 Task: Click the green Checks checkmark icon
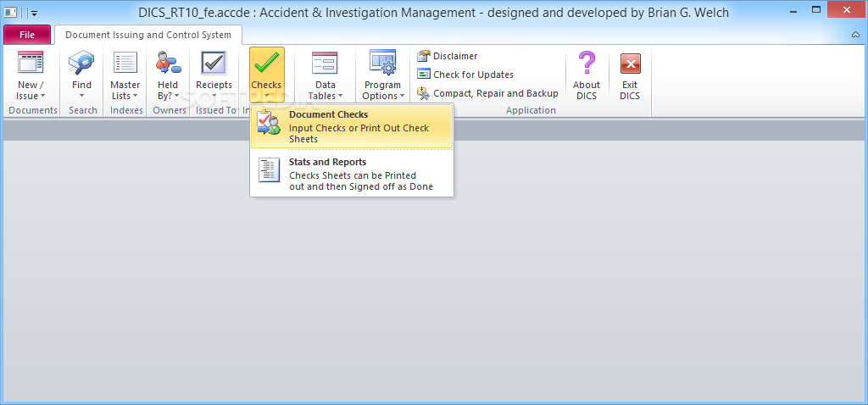pyautogui.click(x=266, y=62)
